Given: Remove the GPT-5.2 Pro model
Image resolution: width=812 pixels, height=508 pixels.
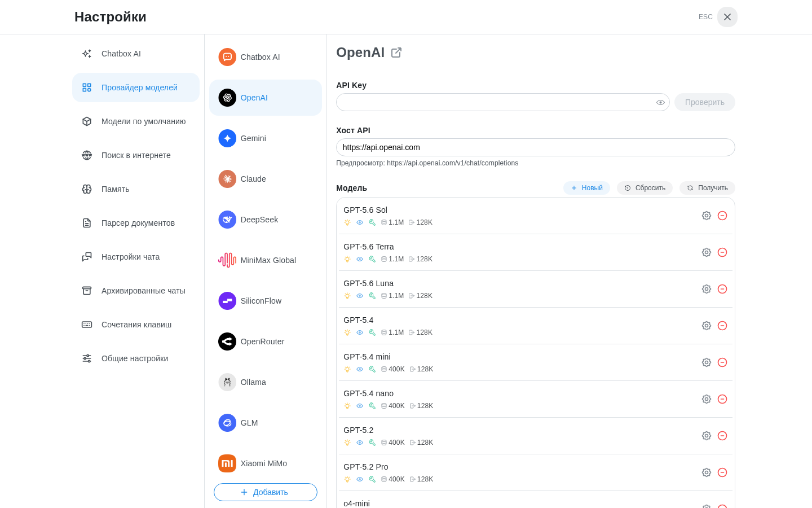Looking at the screenshot, I should (722, 472).
